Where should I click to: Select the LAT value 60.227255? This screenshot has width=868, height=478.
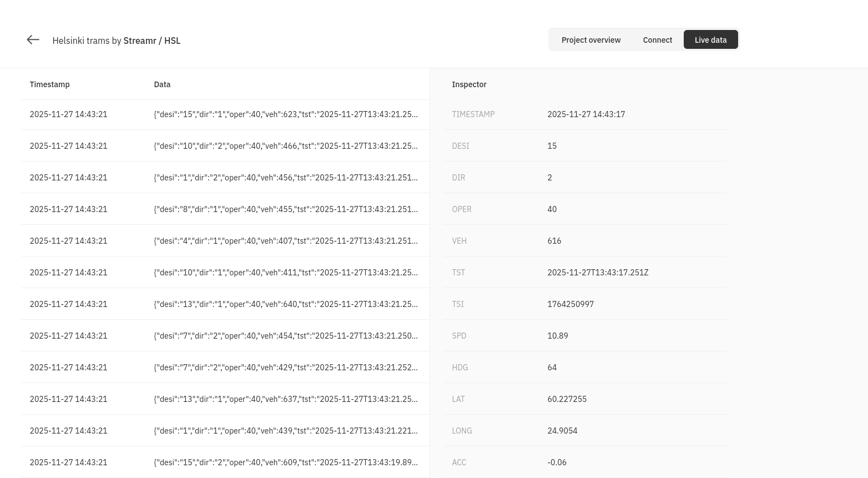(x=567, y=399)
